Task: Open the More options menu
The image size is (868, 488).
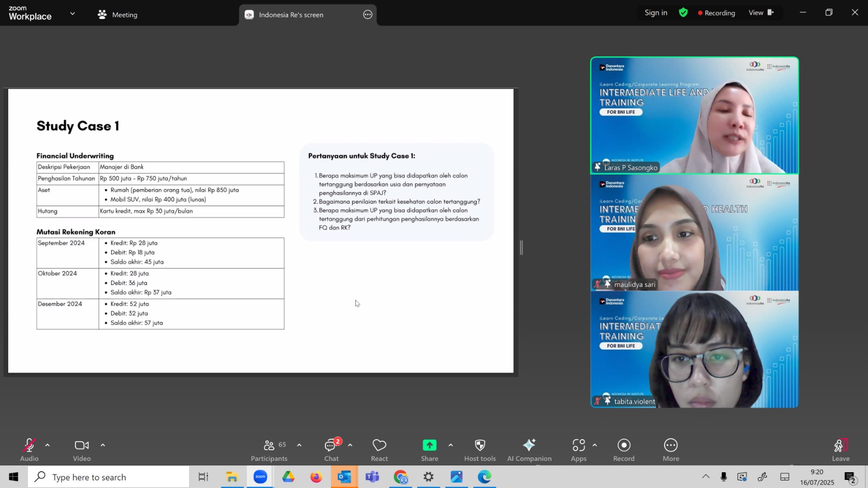Action: click(x=671, y=450)
